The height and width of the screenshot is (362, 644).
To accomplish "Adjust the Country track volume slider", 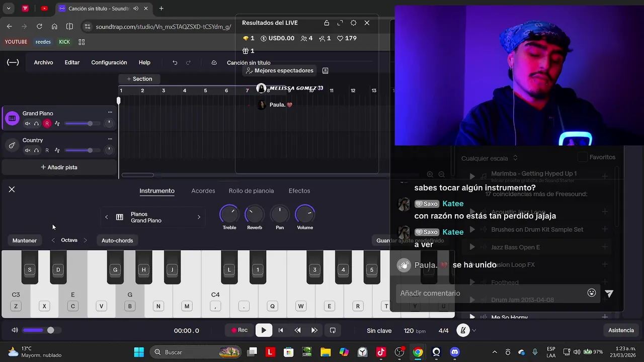I will point(82,150).
